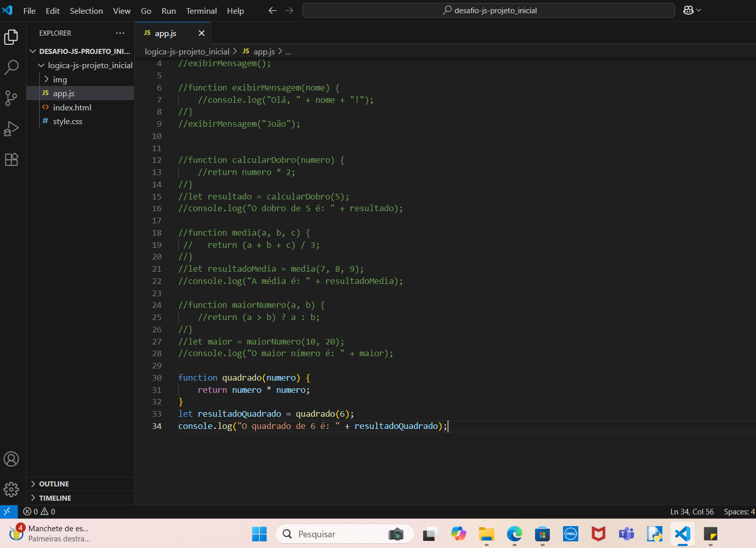Image resolution: width=756 pixels, height=548 pixels.
Task: Click the VS Code logo icon
Action: [8, 10]
